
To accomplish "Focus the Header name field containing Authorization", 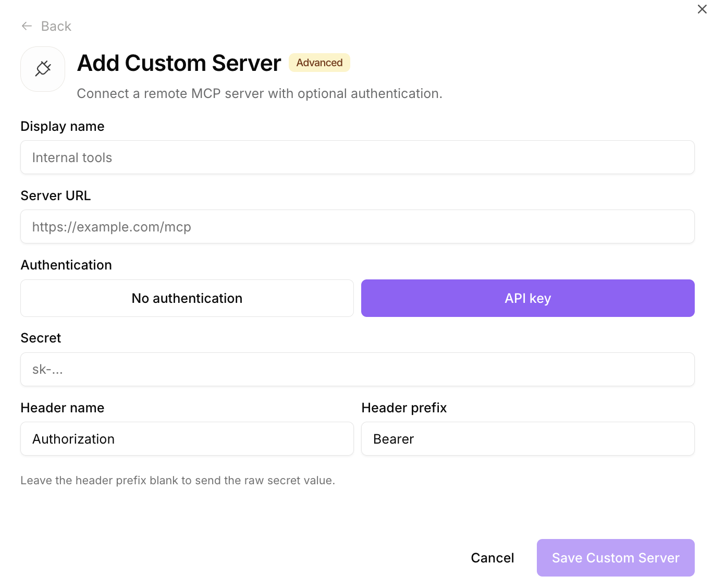I will (187, 439).
